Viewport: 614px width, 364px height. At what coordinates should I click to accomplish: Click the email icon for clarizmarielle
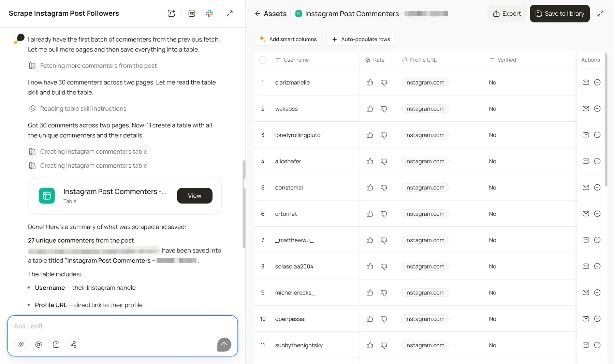pos(586,82)
